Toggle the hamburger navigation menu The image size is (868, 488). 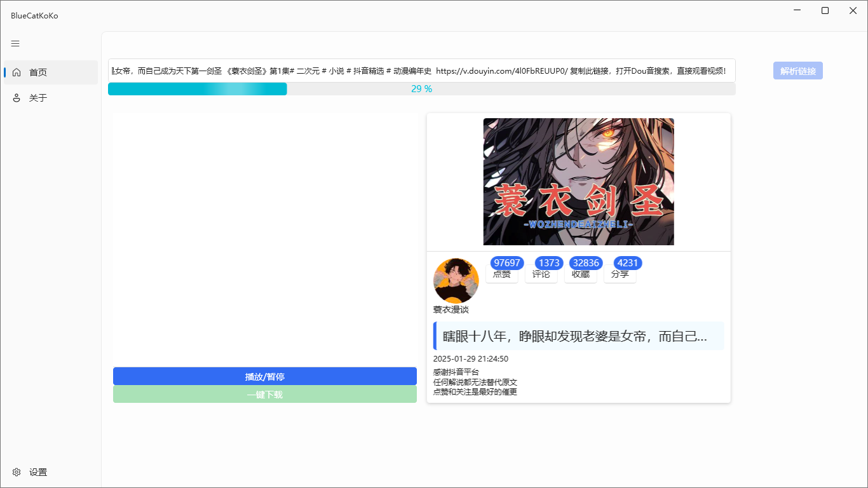click(x=16, y=44)
